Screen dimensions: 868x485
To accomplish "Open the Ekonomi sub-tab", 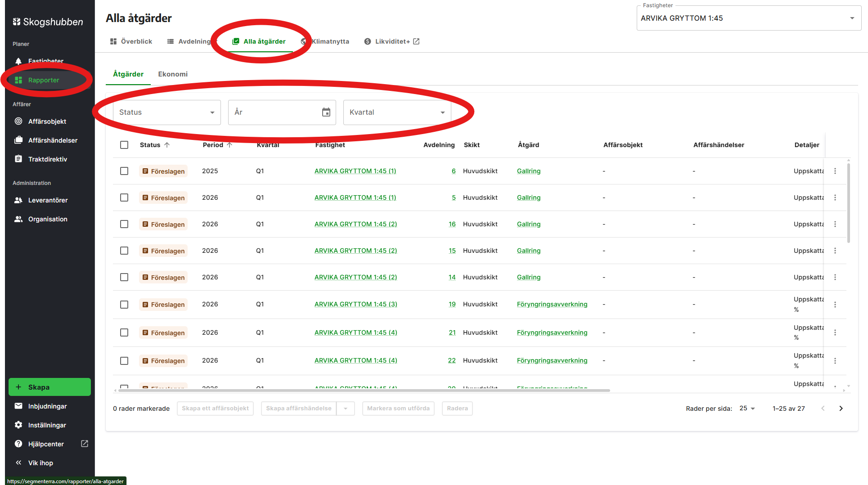I will 173,74.
